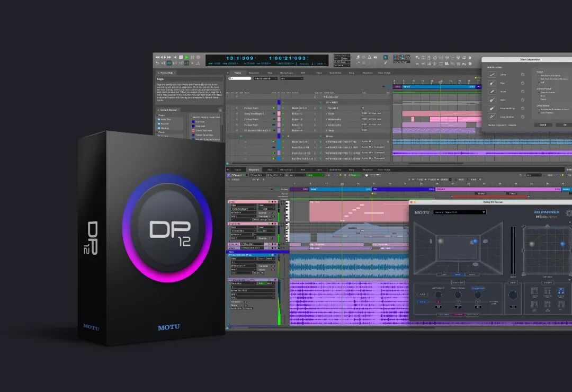Open settings via the toolbar gear icon

point(470,64)
